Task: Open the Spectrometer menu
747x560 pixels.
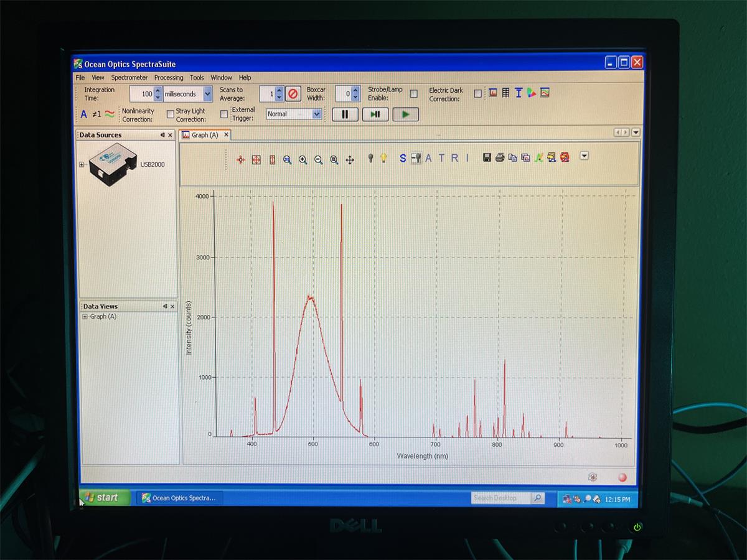Action: pos(129,78)
